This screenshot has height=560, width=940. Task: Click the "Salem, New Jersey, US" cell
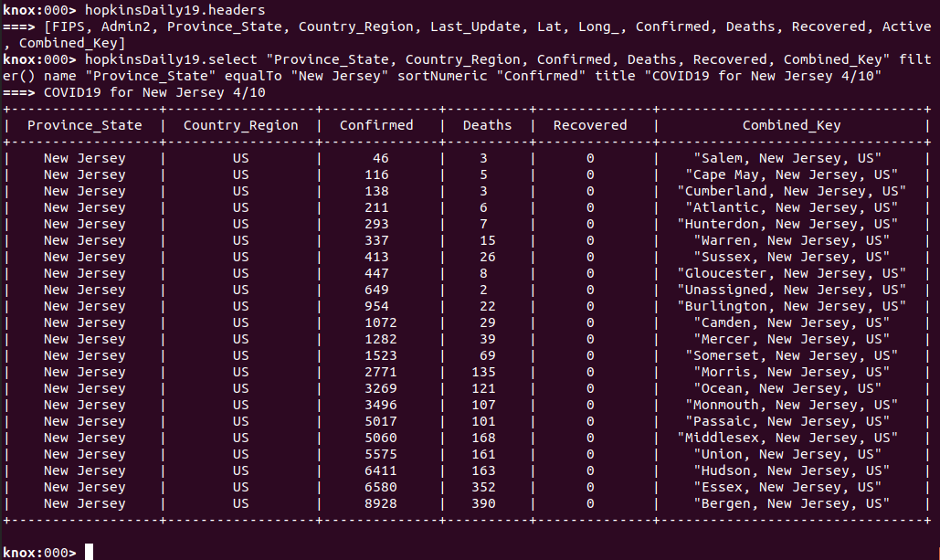pos(791,158)
